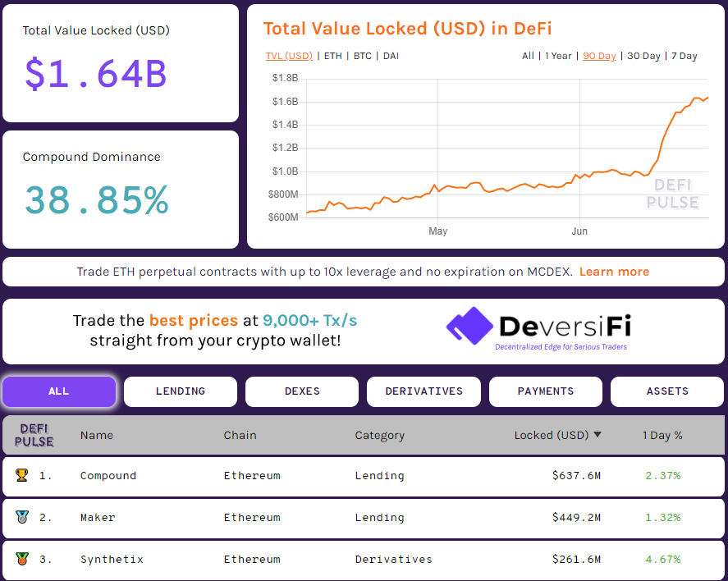728x581 pixels.
Task: Switch to the LENDING category tab
Action: (x=180, y=391)
